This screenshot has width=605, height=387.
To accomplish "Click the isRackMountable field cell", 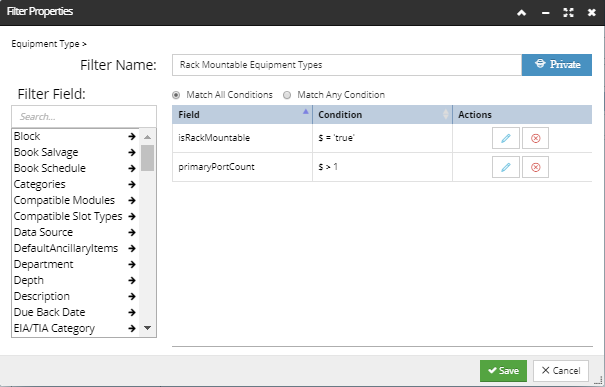I will coord(242,138).
